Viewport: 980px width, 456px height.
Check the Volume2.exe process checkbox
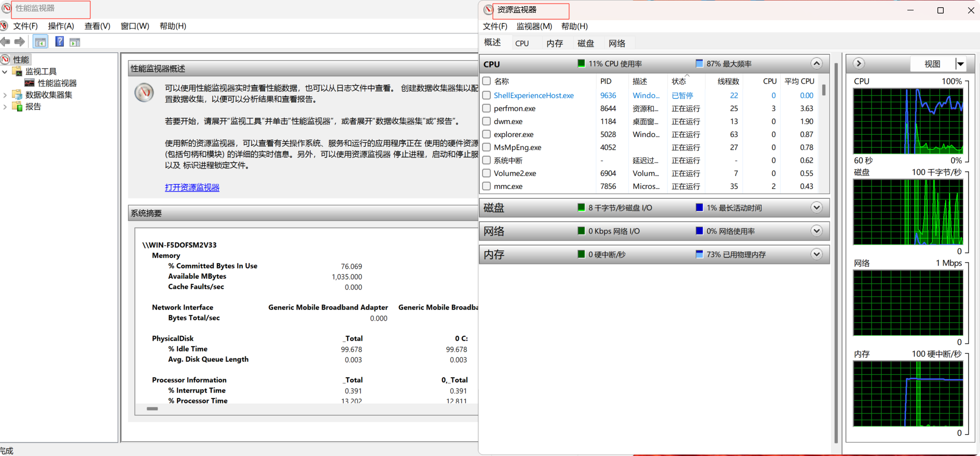pyautogui.click(x=487, y=173)
